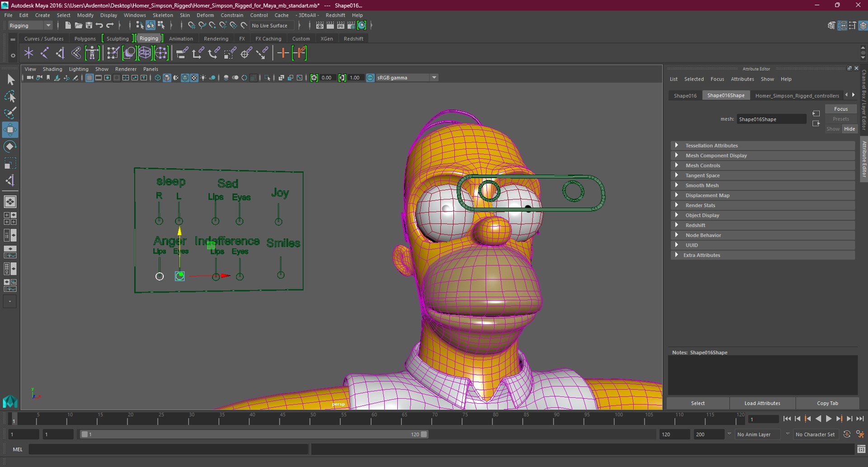Click the Redo arrow icon
The image size is (868, 467).
click(110, 26)
